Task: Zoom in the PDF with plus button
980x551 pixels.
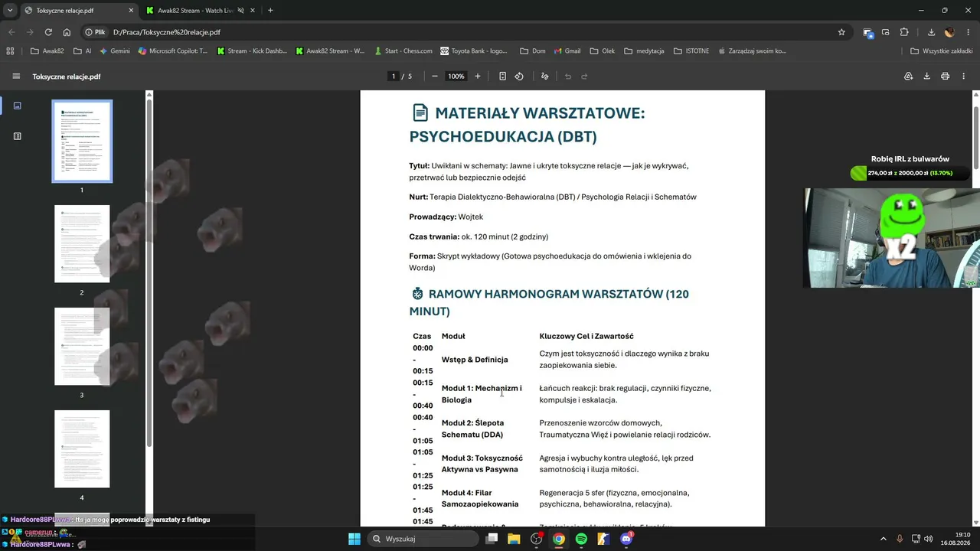Action: click(x=478, y=77)
